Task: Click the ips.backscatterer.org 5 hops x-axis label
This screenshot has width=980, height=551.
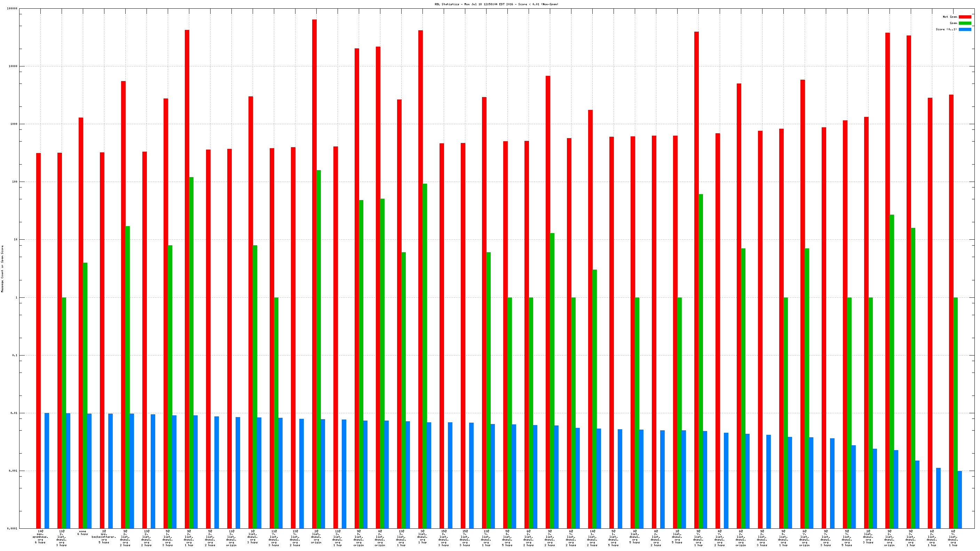Action: [104, 536]
